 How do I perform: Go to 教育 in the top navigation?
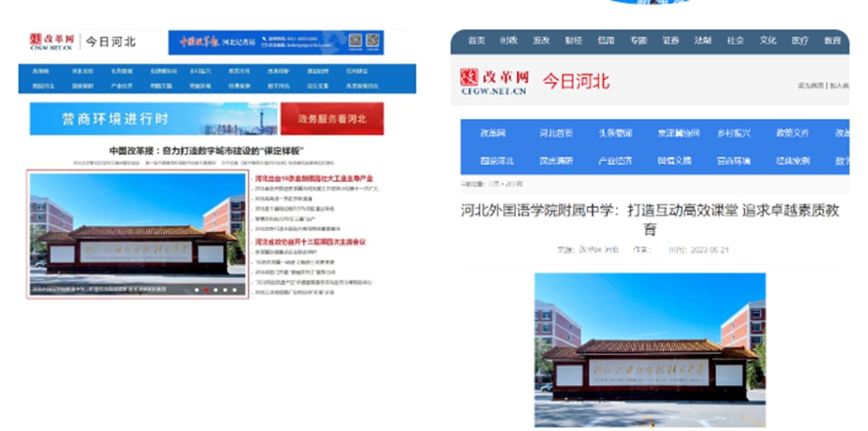point(832,41)
